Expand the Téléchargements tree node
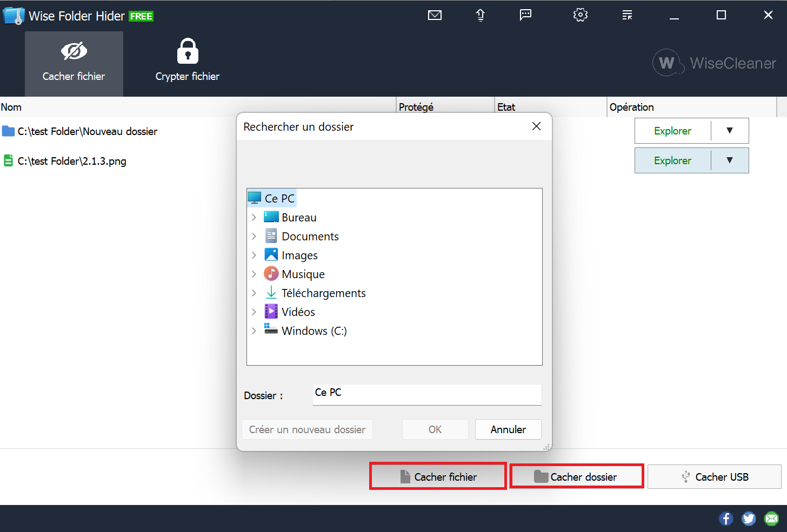Image resolution: width=787 pixels, height=532 pixels. [x=254, y=293]
